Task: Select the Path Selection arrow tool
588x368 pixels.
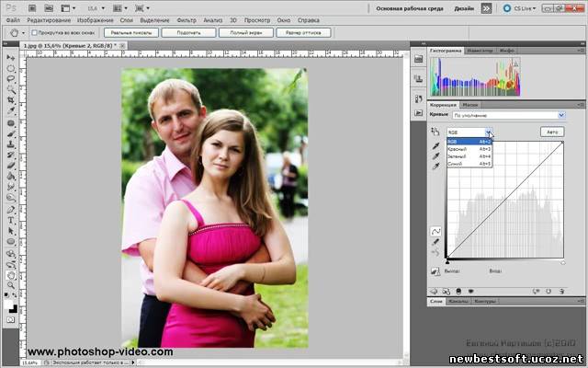Action: click(10, 231)
